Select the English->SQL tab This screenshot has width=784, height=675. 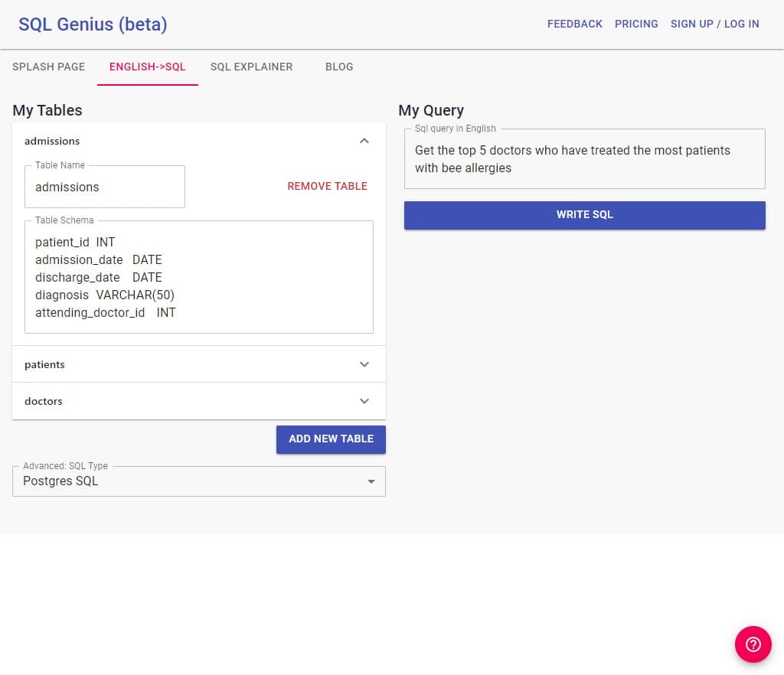tap(148, 67)
